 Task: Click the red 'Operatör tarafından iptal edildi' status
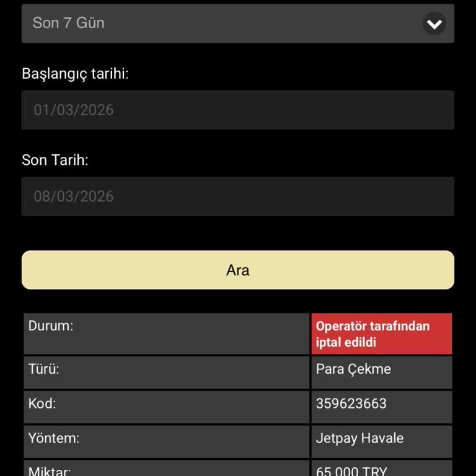[381, 334]
